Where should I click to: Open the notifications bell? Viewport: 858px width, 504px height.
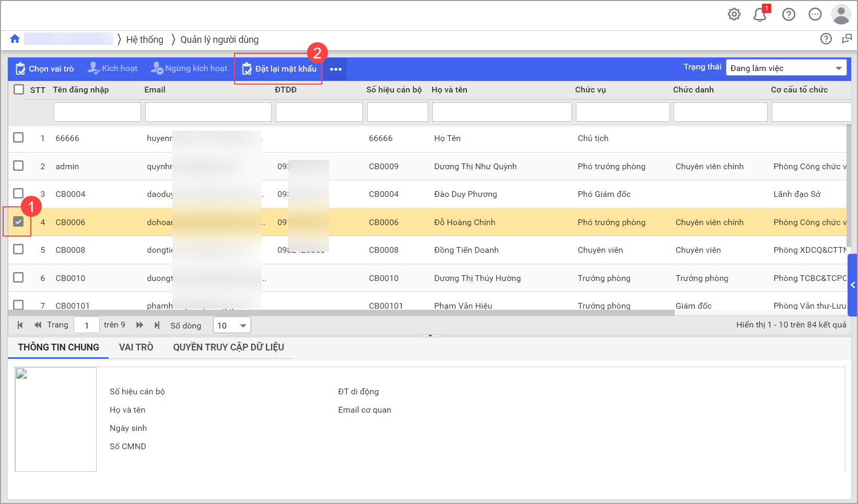[760, 15]
